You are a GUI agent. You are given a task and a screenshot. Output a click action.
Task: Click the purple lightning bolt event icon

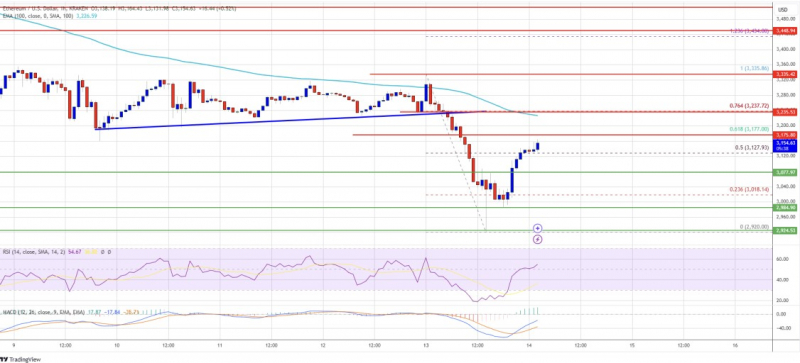coord(537,239)
